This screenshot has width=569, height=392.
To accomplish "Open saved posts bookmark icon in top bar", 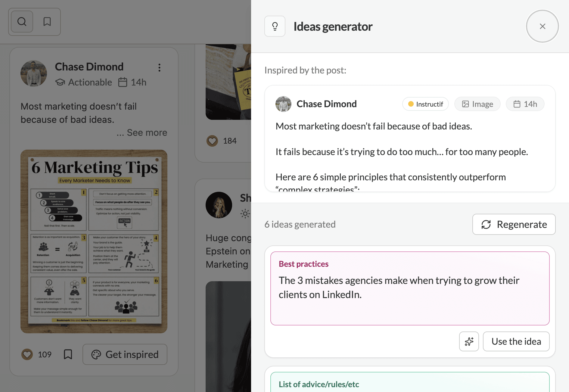I will (47, 22).
